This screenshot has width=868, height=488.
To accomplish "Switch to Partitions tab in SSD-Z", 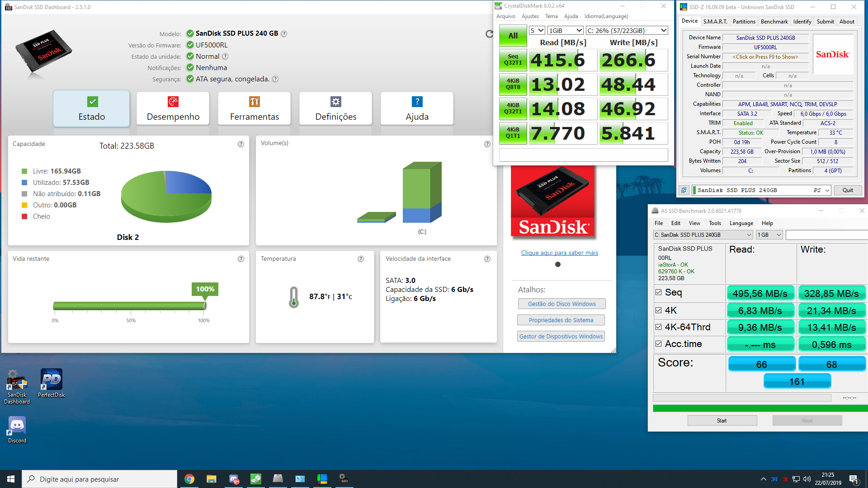I will click(744, 21).
